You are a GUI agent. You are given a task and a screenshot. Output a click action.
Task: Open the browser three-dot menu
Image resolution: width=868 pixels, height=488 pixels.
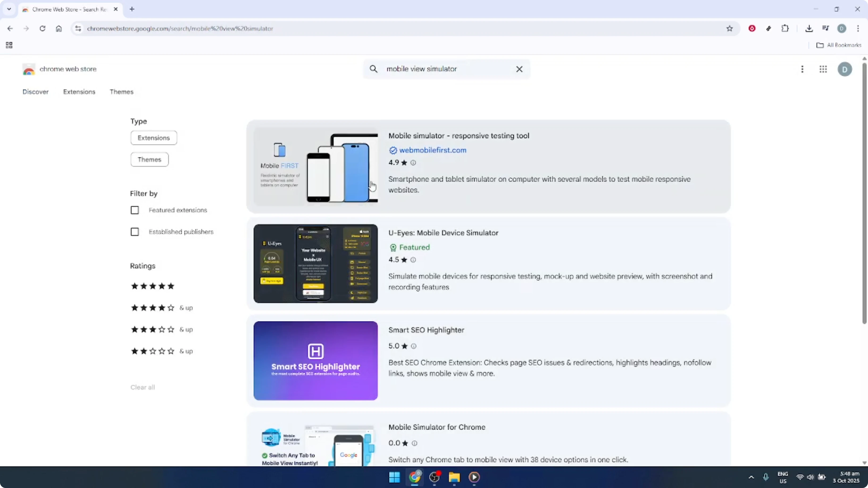pos(859,28)
